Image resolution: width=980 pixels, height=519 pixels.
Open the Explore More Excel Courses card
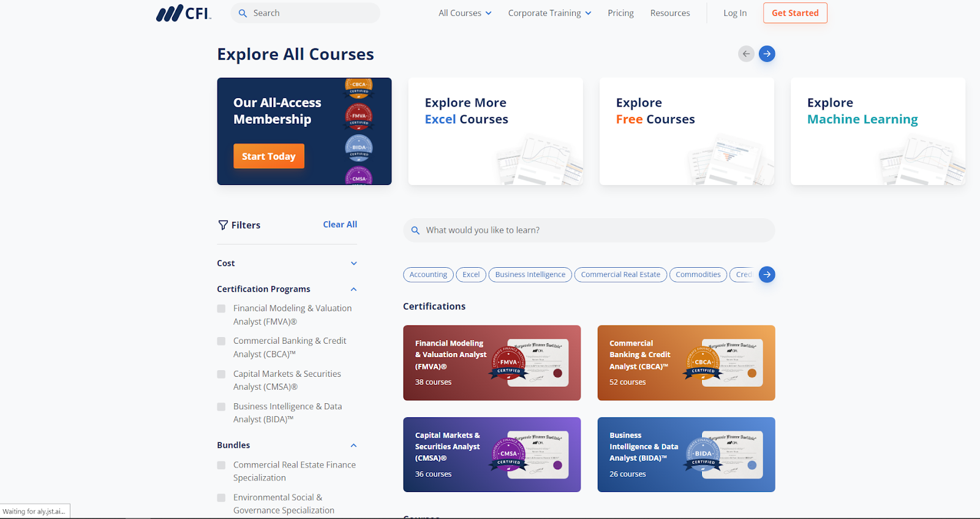click(x=496, y=131)
